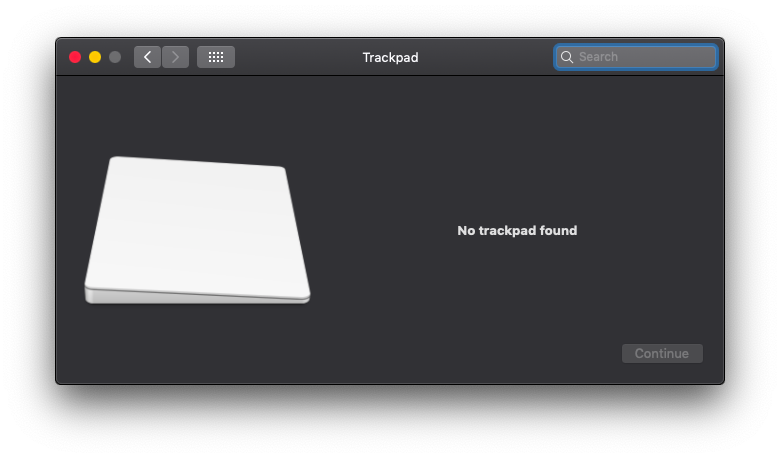Click the "Search" placeholder text
This screenshot has height=458, width=780.
coord(598,57)
